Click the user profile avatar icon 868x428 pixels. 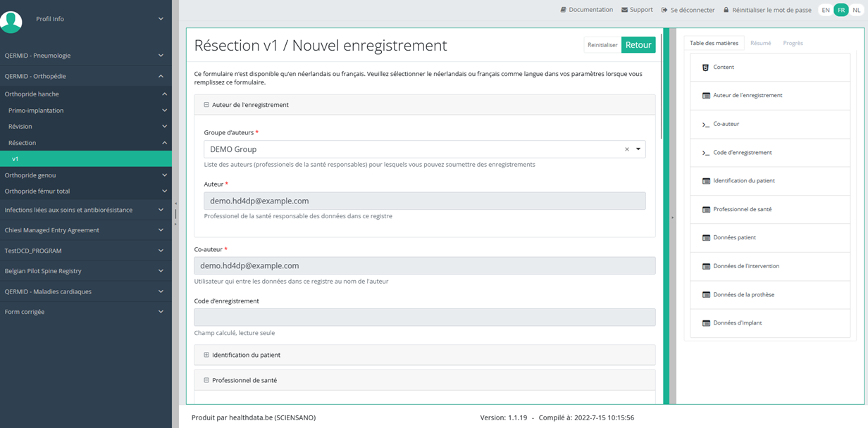11,20
